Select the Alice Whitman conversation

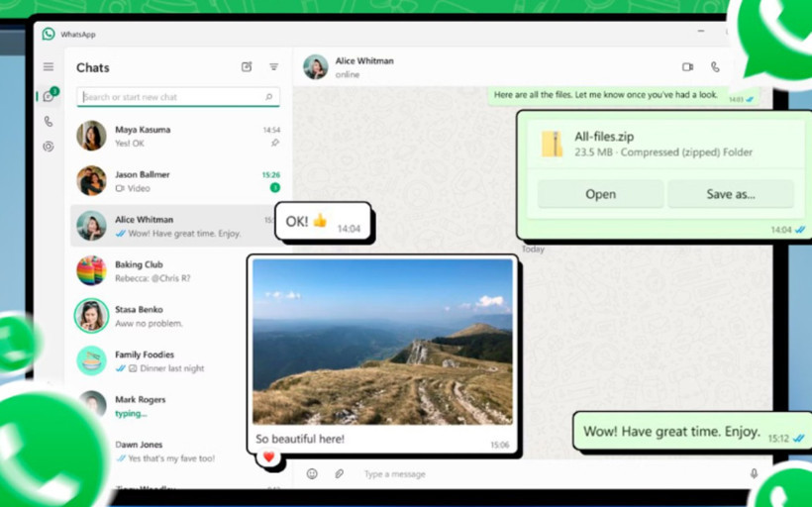(173, 226)
